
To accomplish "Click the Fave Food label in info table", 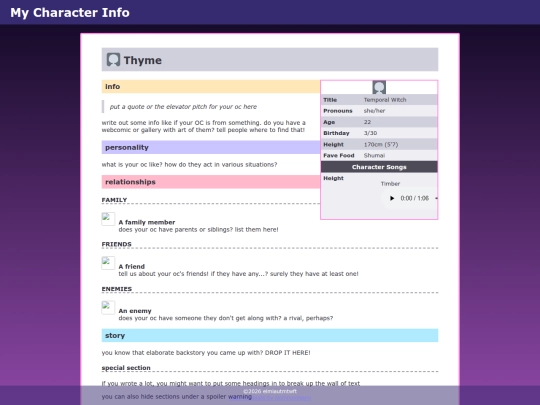I will [x=339, y=155].
